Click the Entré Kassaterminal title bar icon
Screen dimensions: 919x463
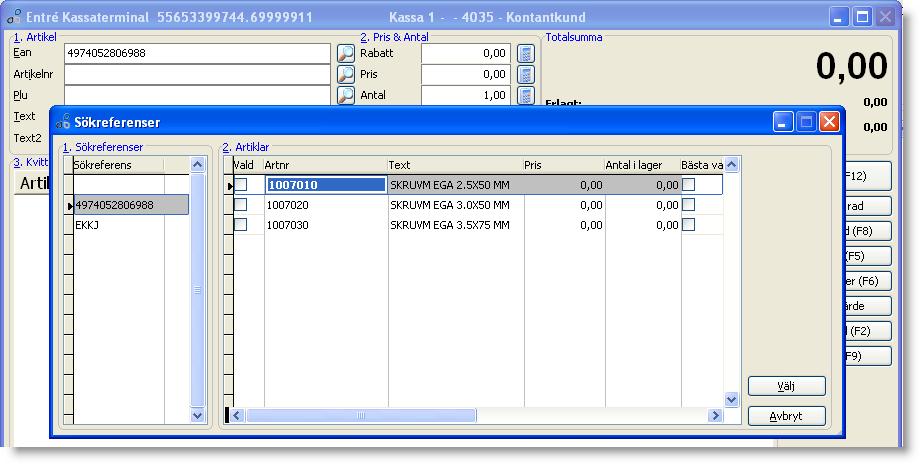(14, 17)
